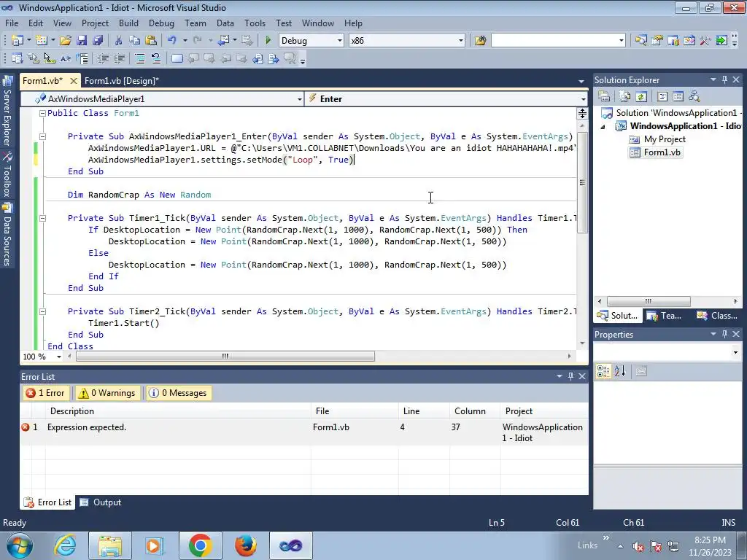The width and height of the screenshot is (747, 560).
Task: Toggle the 0 Messages filter button
Action: [179, 393]
